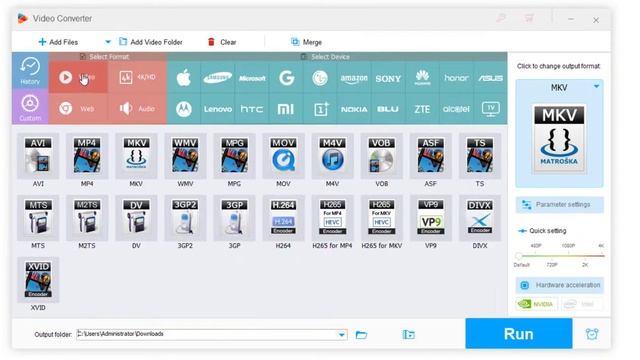The image size is (640, 360).
Task: Choose H265 for MP4 format
Action: [x=332, y=218]
